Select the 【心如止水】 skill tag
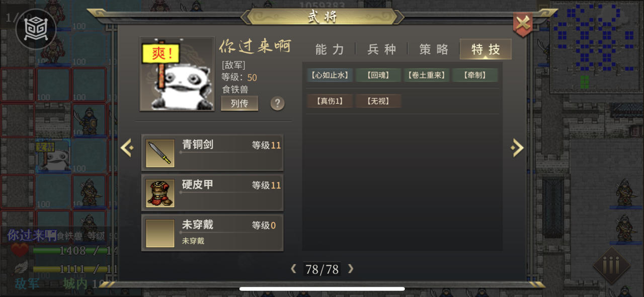The image size is (644, 297). (330, 75)
